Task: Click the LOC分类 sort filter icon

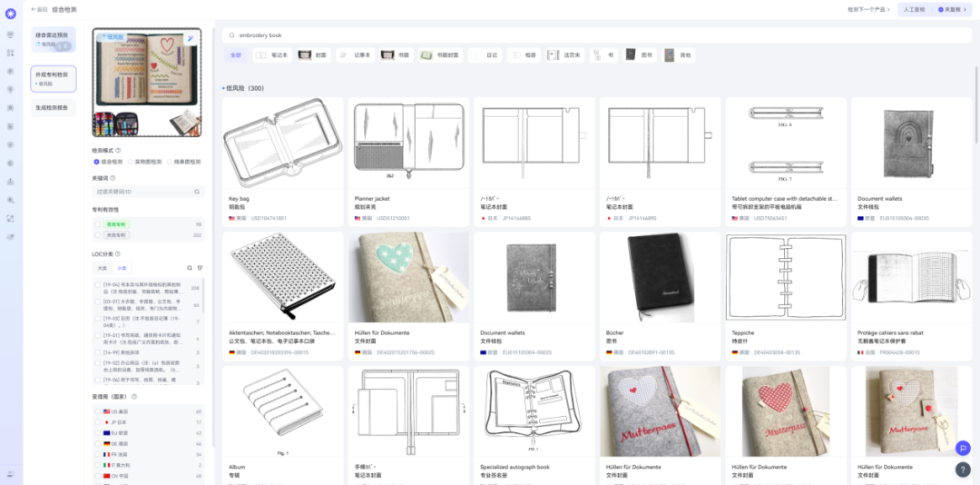Action: click(200, 268)
